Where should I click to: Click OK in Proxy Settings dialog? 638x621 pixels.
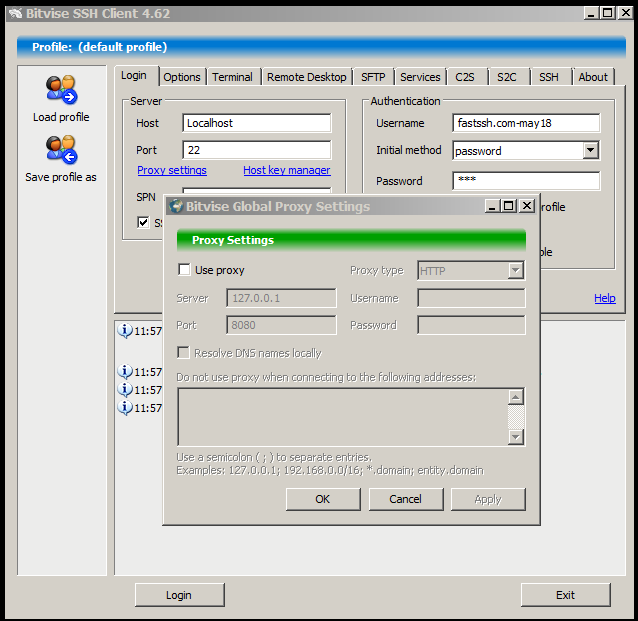coord(323,499)
